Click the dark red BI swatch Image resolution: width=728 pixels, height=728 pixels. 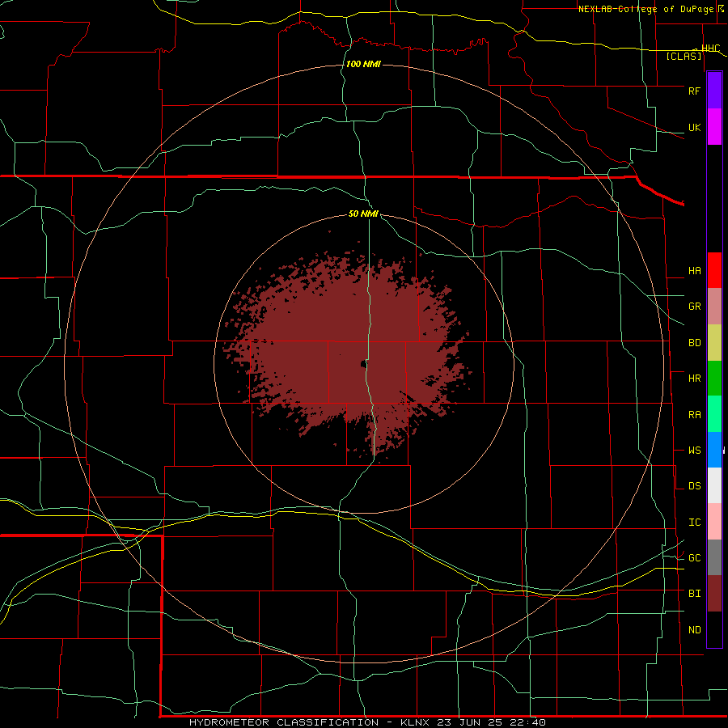click(714, 594)
